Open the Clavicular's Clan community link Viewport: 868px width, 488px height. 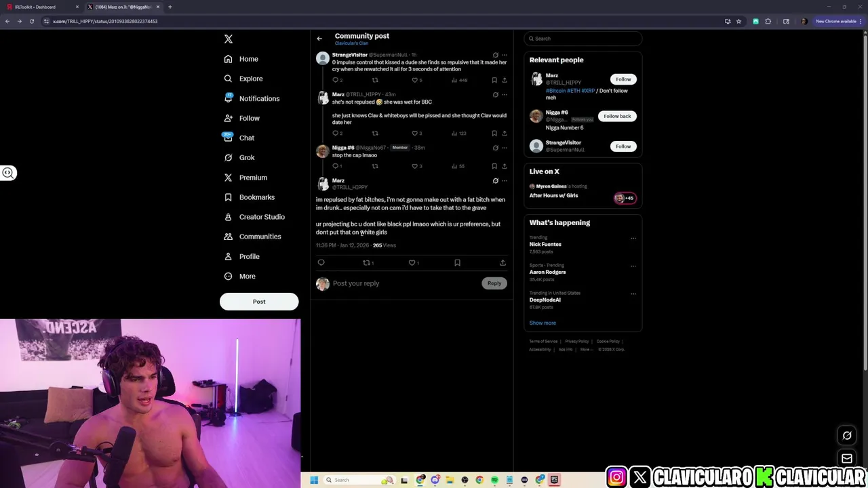(x=351, y=43)
